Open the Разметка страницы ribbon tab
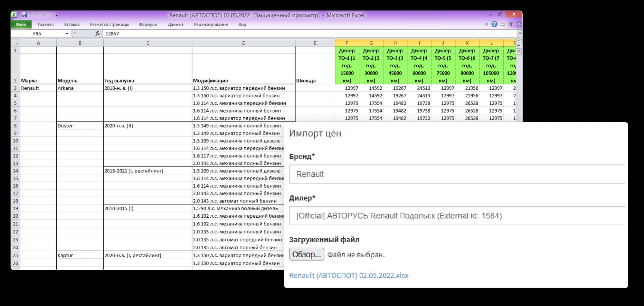 [x=109, y=25]
